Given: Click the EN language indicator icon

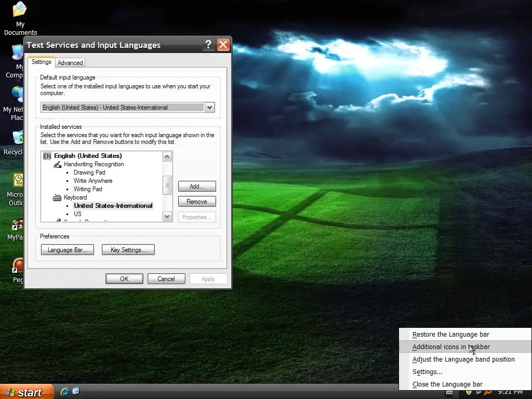Looking at the screenshot, I should tap(47, 156).
